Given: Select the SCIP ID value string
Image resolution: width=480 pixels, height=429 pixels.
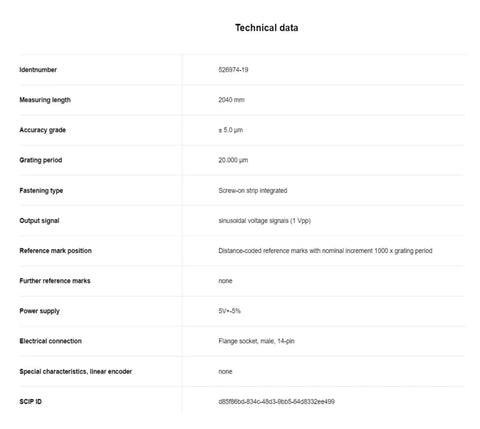Looking at the screenshot, I should (x=276, y=401).
